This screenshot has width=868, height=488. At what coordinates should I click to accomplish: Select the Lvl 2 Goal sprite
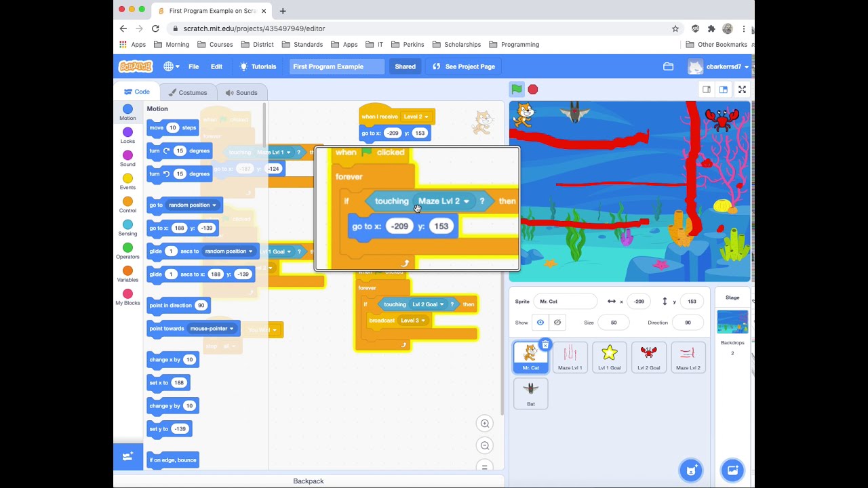coord(648,357)
